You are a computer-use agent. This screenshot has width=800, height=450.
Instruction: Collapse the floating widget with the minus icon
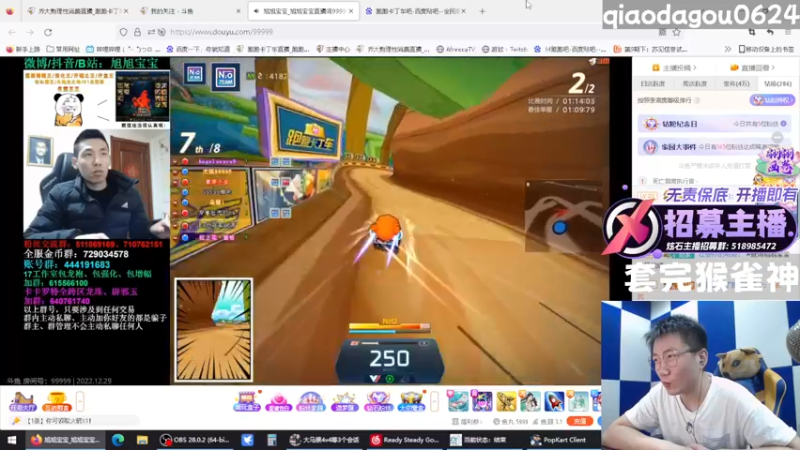tap(777, 137)
